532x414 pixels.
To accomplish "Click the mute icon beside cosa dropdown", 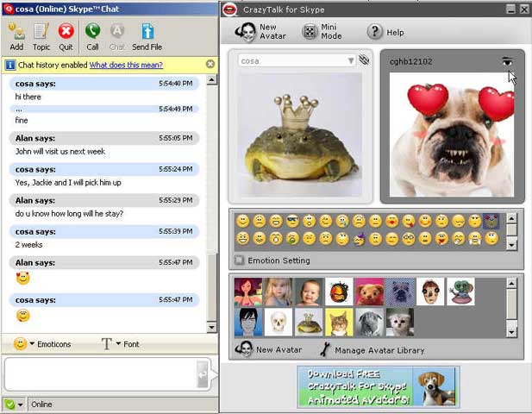I will [364, 60].
